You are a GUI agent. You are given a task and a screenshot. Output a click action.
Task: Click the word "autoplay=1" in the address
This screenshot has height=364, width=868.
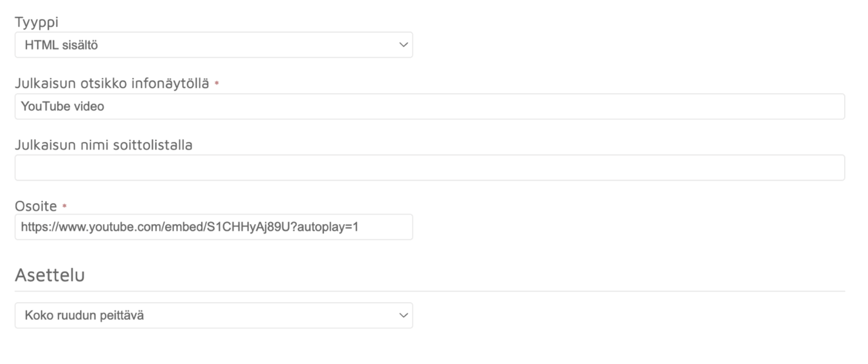click(x=328, y=227)
